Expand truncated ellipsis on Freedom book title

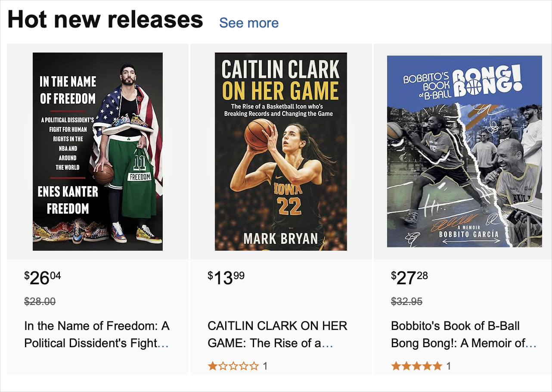(164, 344)
